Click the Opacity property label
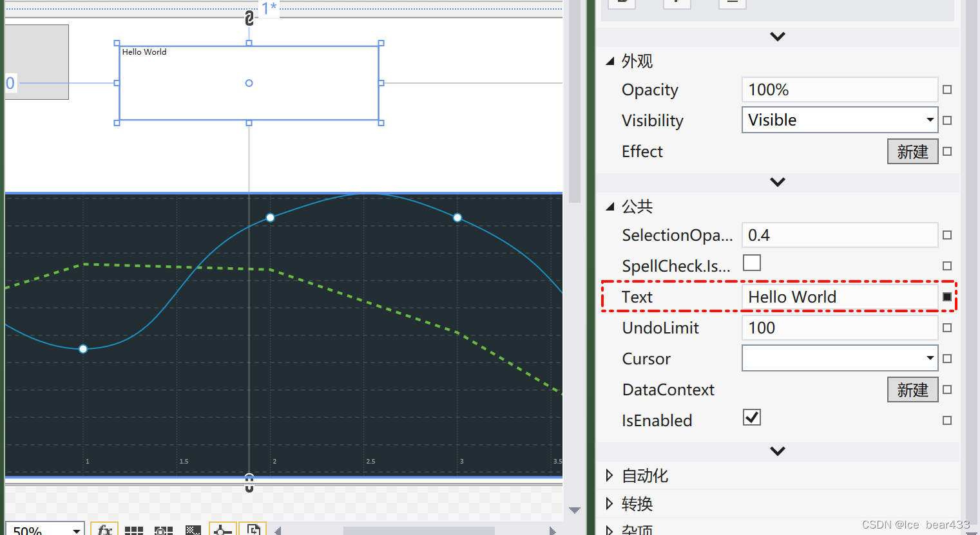The image size is (980, 535). pos(650,90)
